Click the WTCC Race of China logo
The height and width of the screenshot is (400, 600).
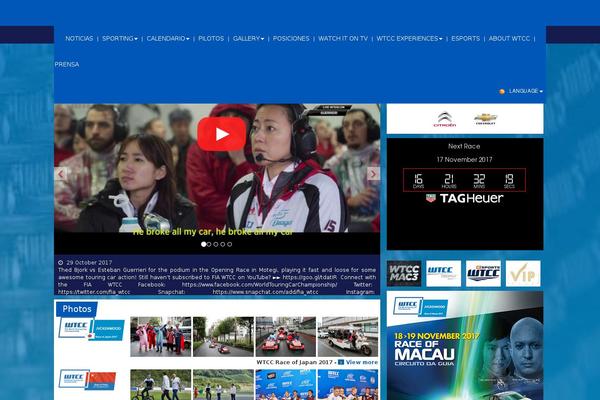click(x=87, y=380)
